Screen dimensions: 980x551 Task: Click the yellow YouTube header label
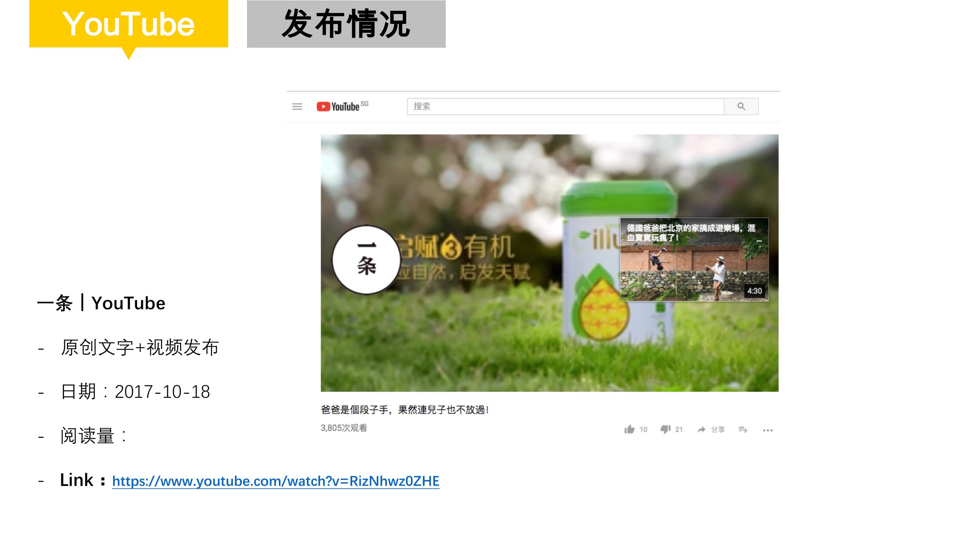point(129,24)
